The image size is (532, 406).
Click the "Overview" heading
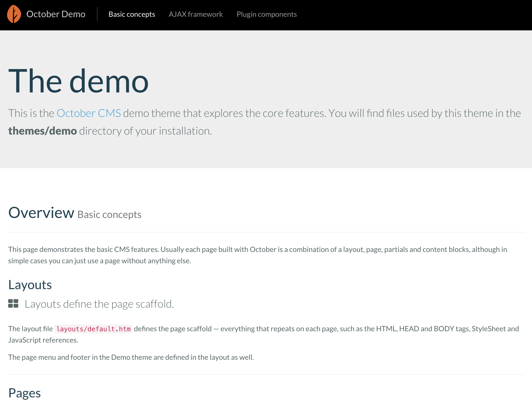[x=41, y=213]
